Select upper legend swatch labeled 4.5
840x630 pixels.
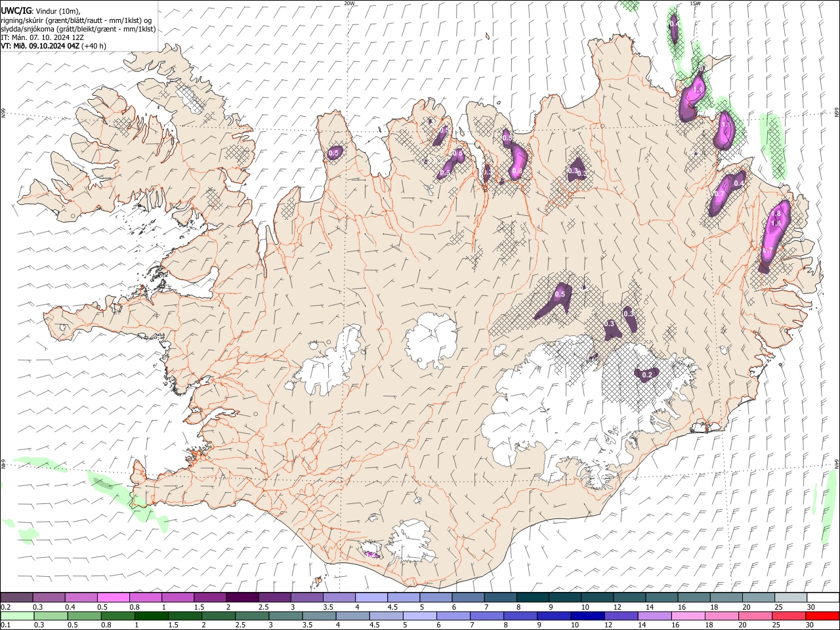click(x=403, y=597)
